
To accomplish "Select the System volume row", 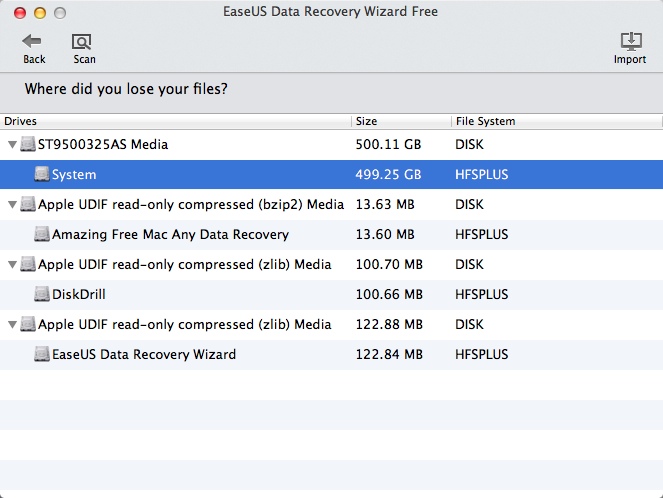I will click(x=75, y=174).
